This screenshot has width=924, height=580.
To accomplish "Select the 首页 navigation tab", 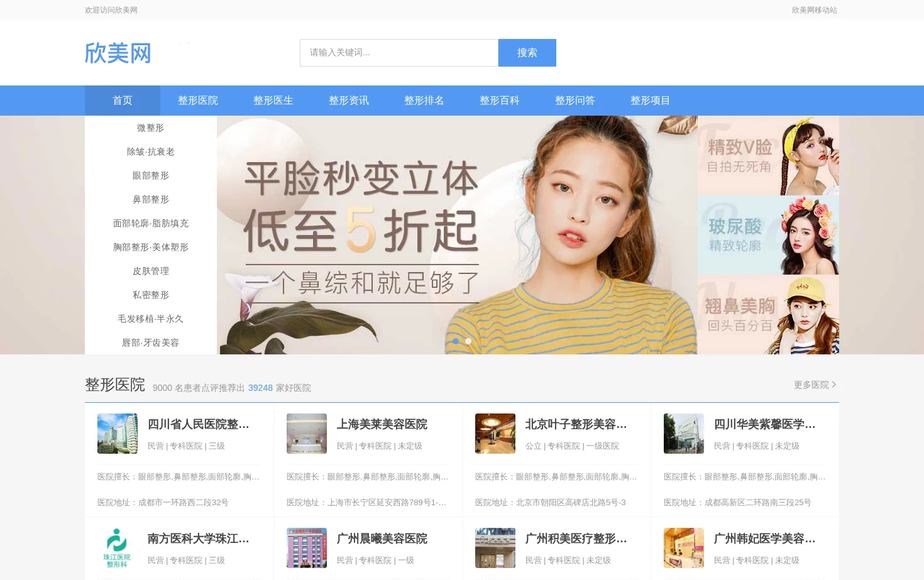I will (123, 101).
